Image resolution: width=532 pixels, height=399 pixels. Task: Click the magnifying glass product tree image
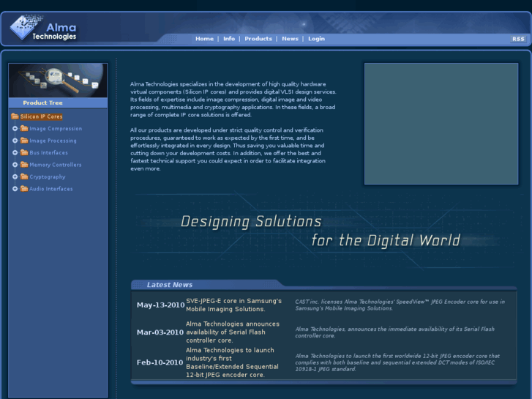pyautogui.click(x=58, y=81)
